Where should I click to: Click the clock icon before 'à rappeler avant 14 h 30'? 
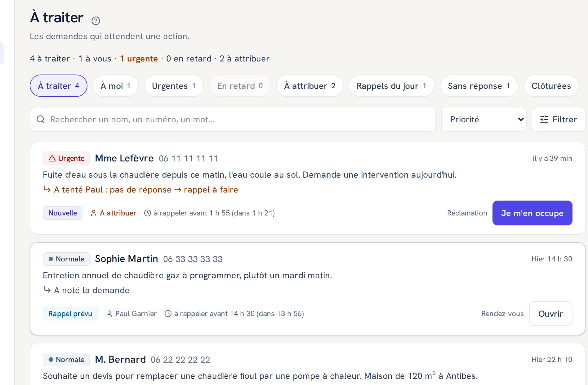168,314
